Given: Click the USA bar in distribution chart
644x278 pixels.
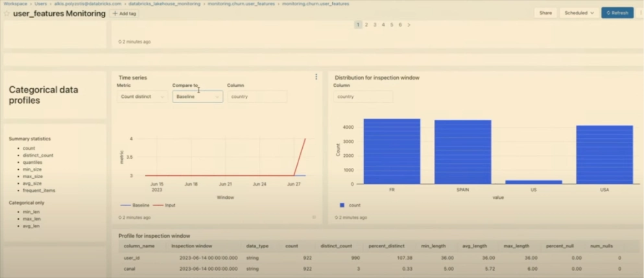Looking at the screenshot, I should pyautogui.click(x=604, y=155).
